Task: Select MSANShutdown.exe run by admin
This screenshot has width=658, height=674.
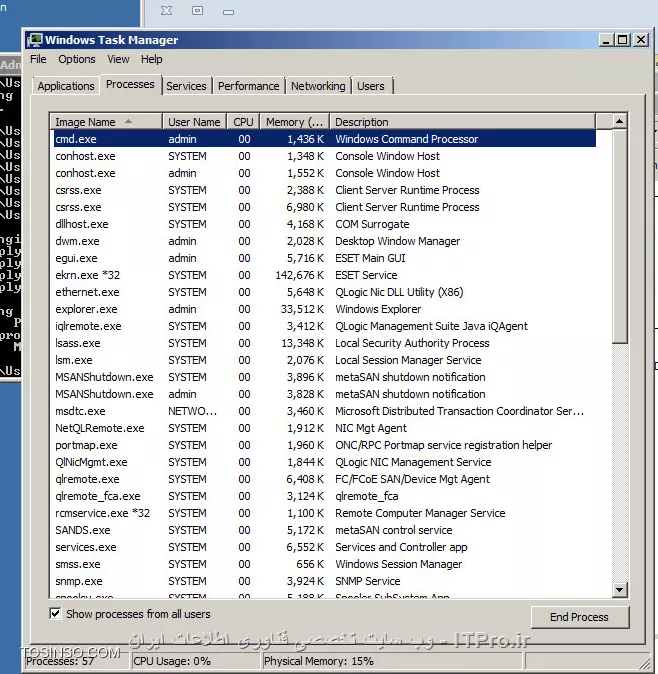Action: tap(325, 394)
